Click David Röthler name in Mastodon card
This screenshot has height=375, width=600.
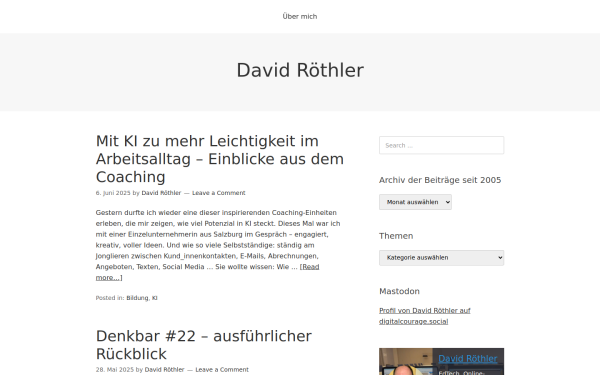[x=468, y=359]
